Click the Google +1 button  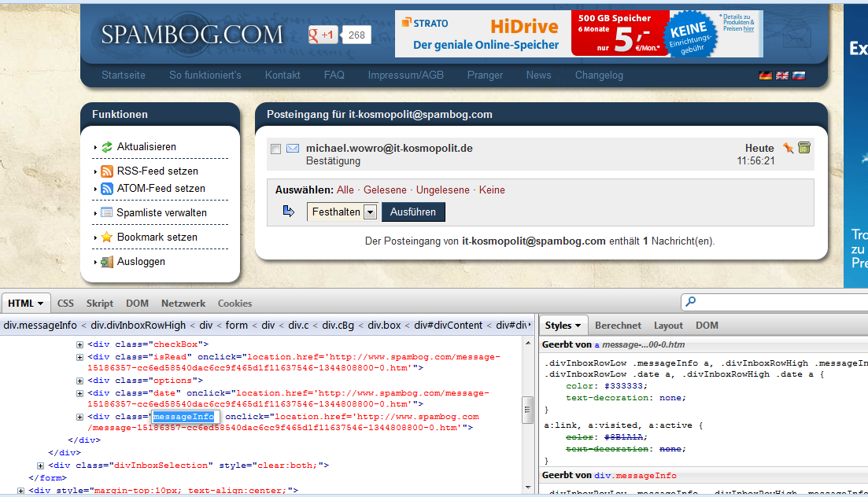[x=323, y=35]
